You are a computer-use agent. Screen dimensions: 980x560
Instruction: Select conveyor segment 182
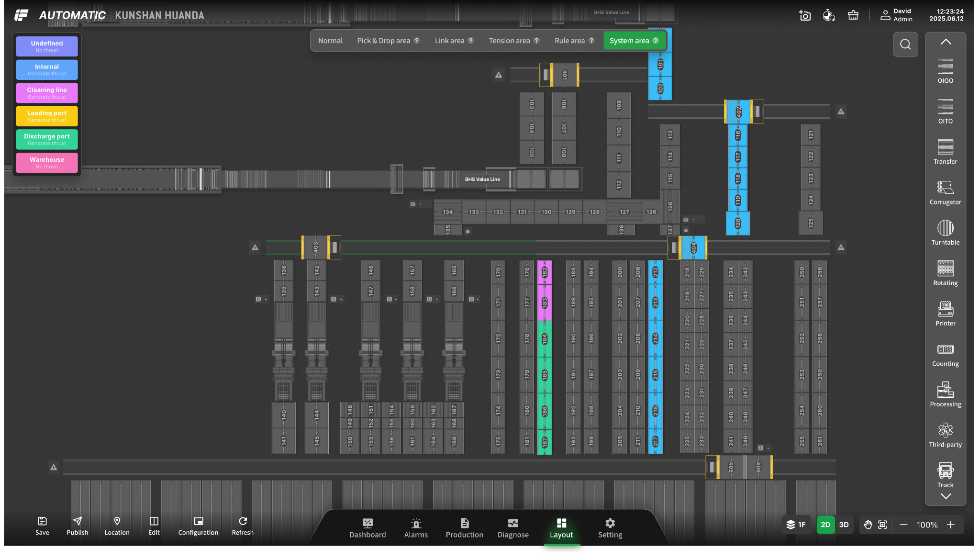point(545,272)
